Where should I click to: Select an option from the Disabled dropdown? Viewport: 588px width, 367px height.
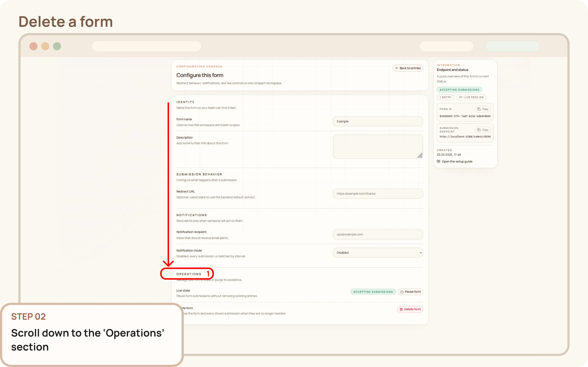[378, 252]
